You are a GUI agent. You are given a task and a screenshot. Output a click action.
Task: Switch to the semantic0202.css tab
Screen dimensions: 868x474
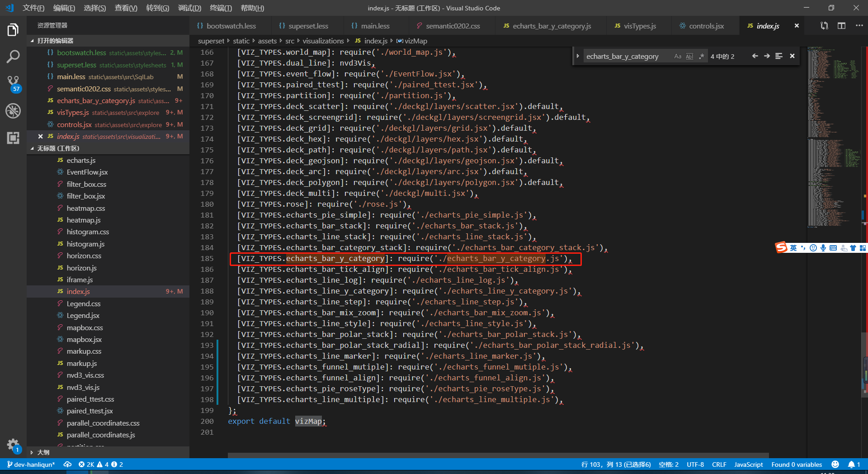click(x=452, y=26)
